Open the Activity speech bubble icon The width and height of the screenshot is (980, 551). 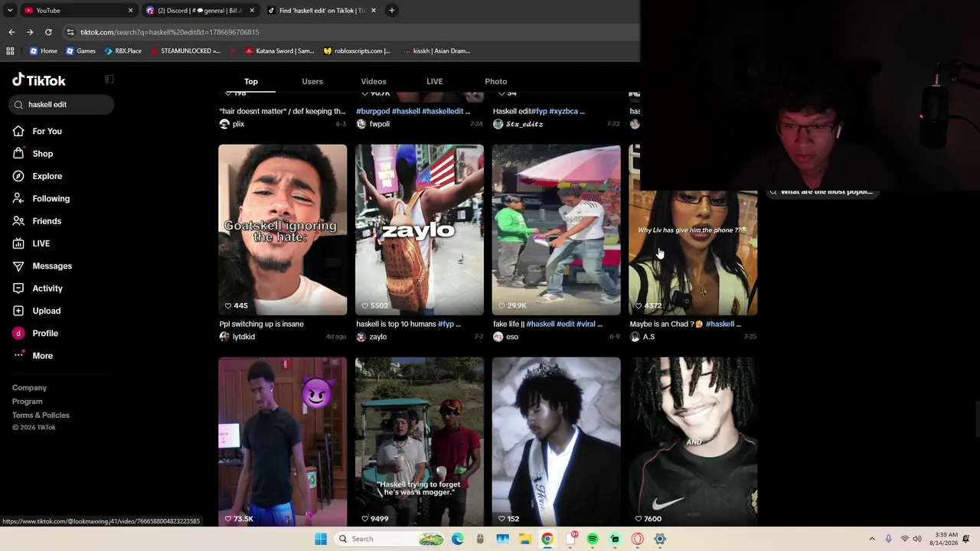18,289
